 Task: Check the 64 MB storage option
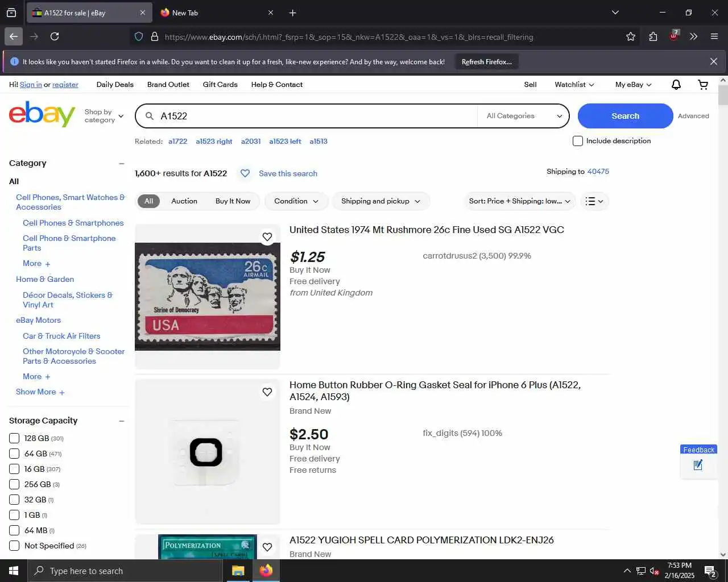(x=14, y=530)
